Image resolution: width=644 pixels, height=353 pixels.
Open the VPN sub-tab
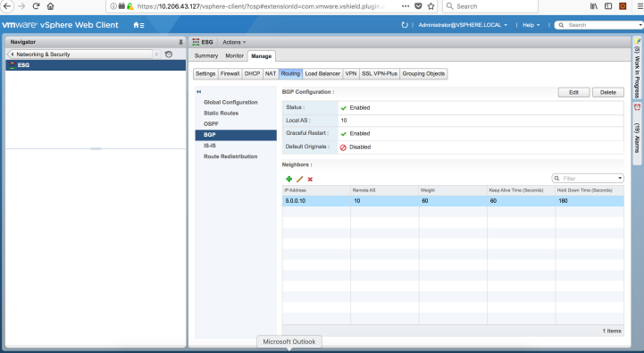click(x=351, y=73)
